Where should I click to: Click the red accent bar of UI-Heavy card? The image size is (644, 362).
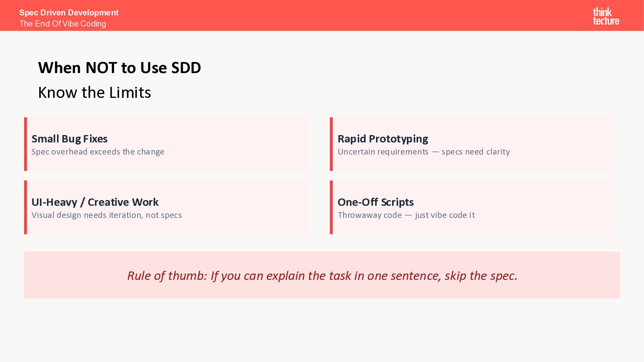click(25, 207)
